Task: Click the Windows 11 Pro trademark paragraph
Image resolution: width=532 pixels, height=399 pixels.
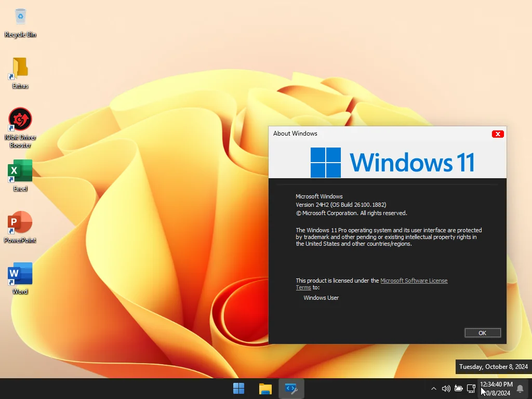Action: click(389, 237)
